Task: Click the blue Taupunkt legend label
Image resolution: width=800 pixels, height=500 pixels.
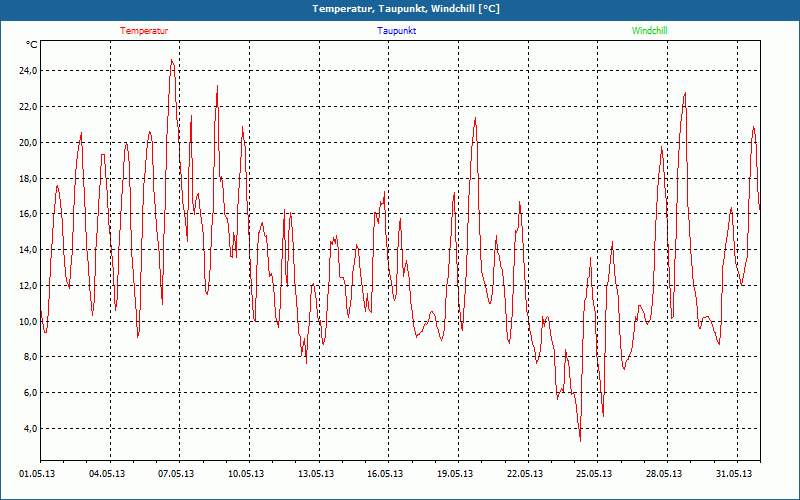Action: click(396, 31)
